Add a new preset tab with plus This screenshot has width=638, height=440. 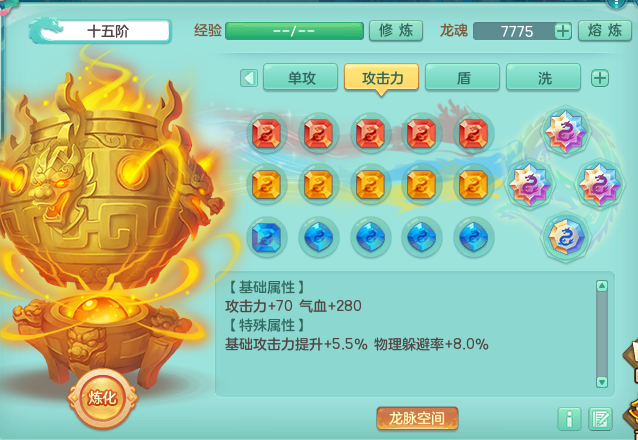click(600, 78)
